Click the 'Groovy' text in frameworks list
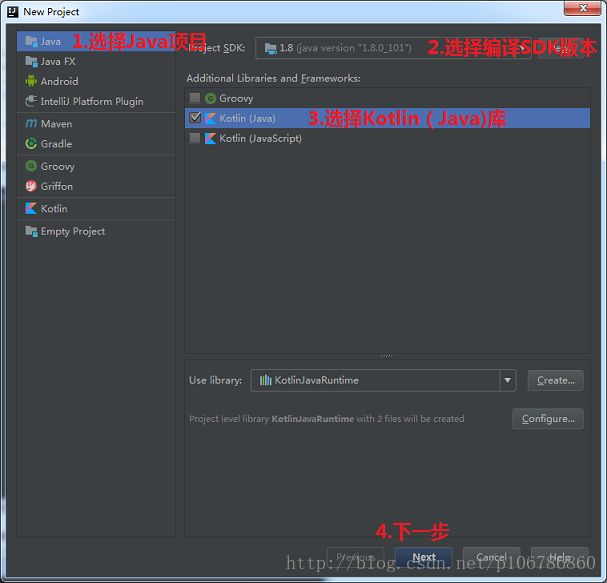607x583 pixels. click(x=236, y=98)
